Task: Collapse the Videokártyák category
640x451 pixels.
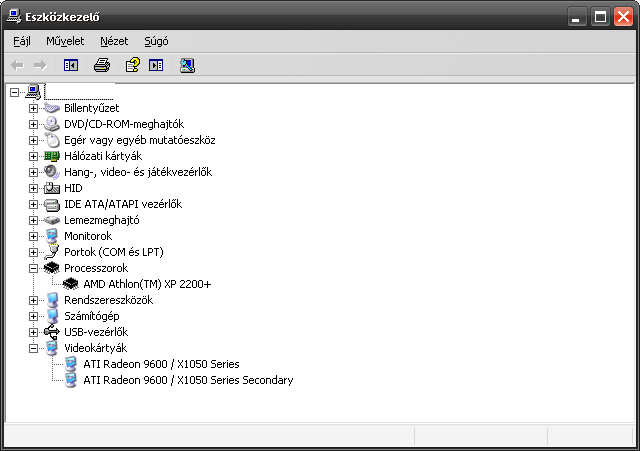Action: 33,348
